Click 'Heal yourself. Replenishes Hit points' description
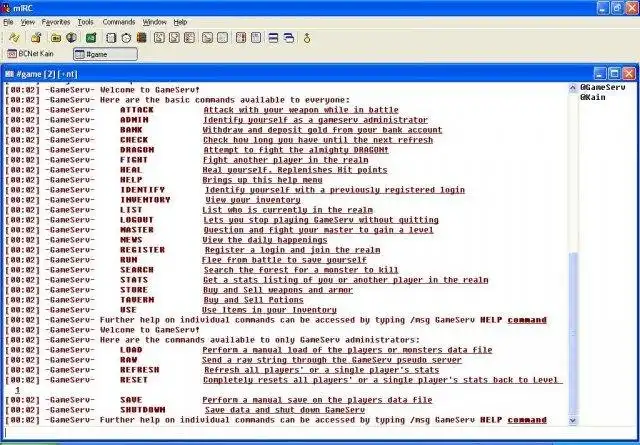The height and width of the screenshot is (445, 640). click(295, 170)
